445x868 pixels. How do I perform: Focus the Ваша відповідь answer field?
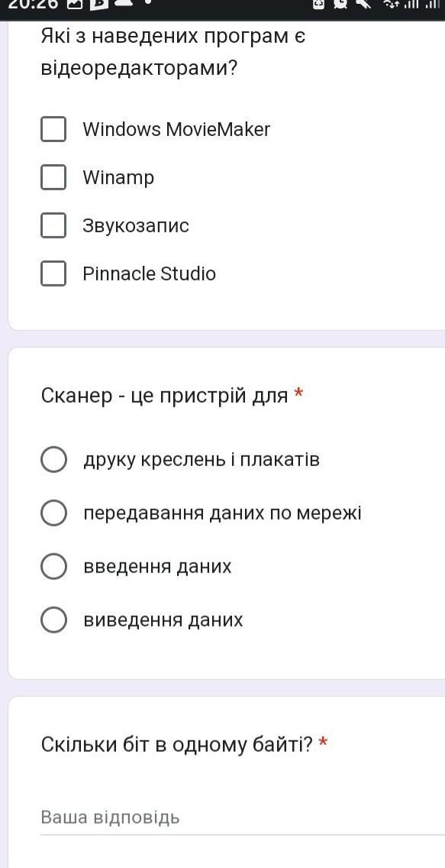pyautogui.click(x=243, y=818)
